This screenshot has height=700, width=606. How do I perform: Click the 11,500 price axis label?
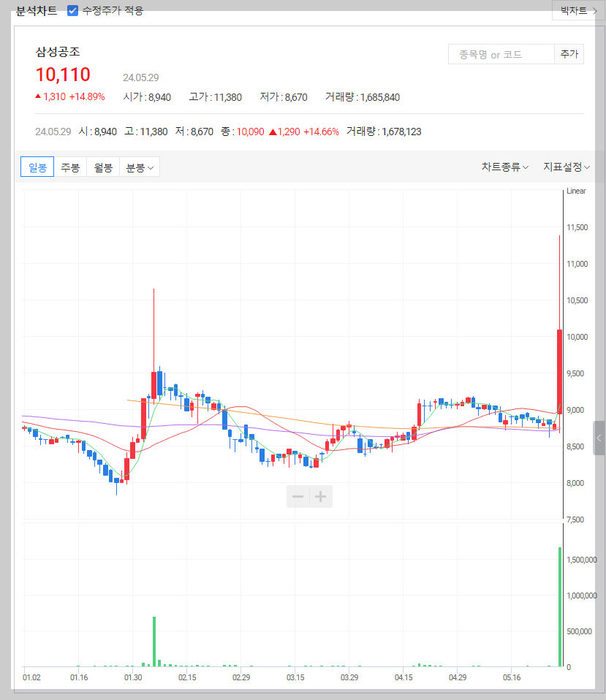(577, 227)
